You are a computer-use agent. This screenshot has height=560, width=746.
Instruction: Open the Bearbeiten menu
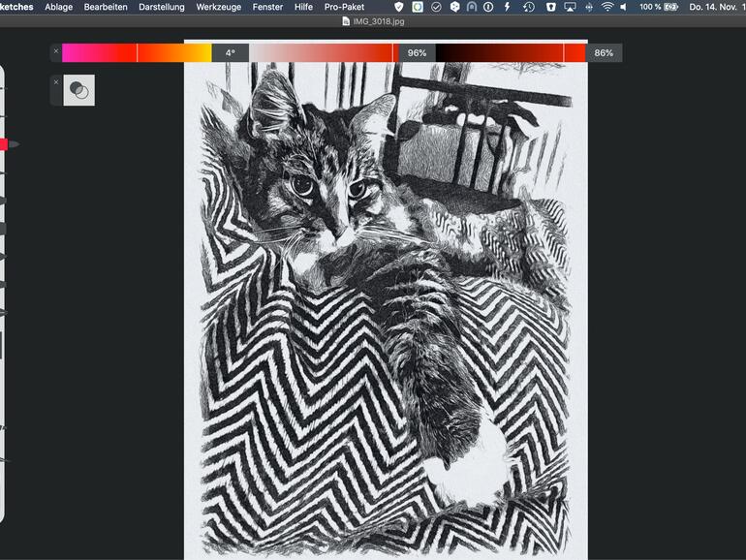tap(106, 7)
